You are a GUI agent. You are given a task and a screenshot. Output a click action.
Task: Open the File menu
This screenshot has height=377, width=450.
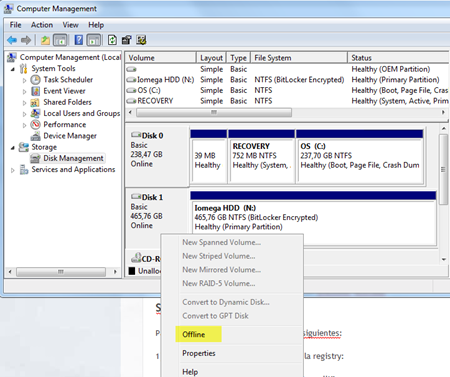click(x=15, y=25)
